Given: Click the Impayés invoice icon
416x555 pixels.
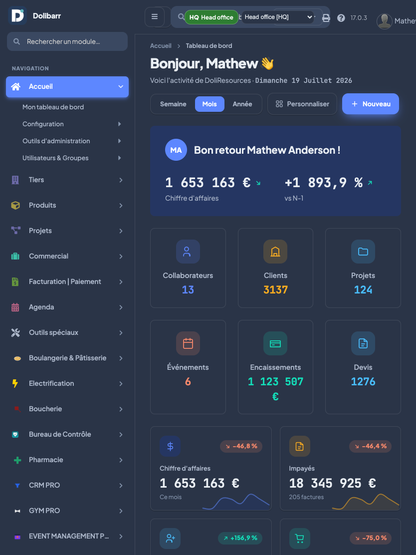Looking at the screenshot, I should 300,446.
